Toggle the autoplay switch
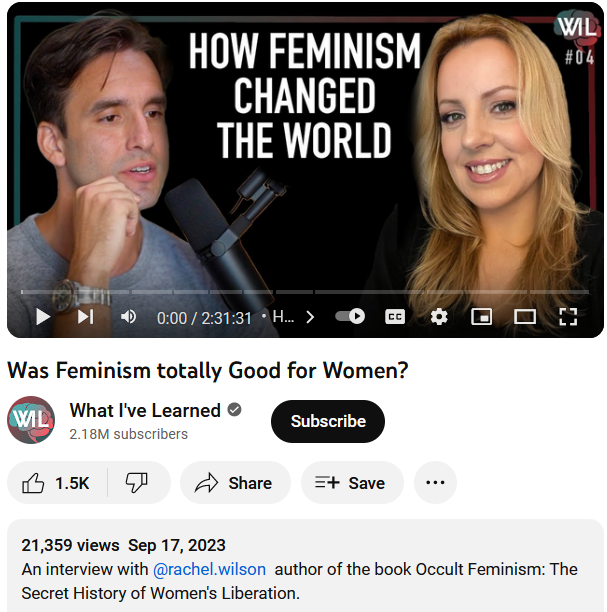Viewport: 607px width, 612px height. click(350, 316)
